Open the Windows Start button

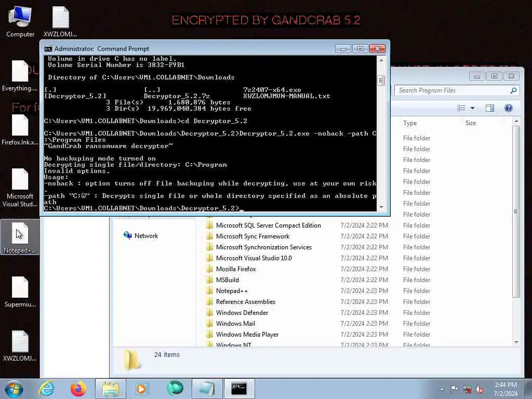coord(14,389)
